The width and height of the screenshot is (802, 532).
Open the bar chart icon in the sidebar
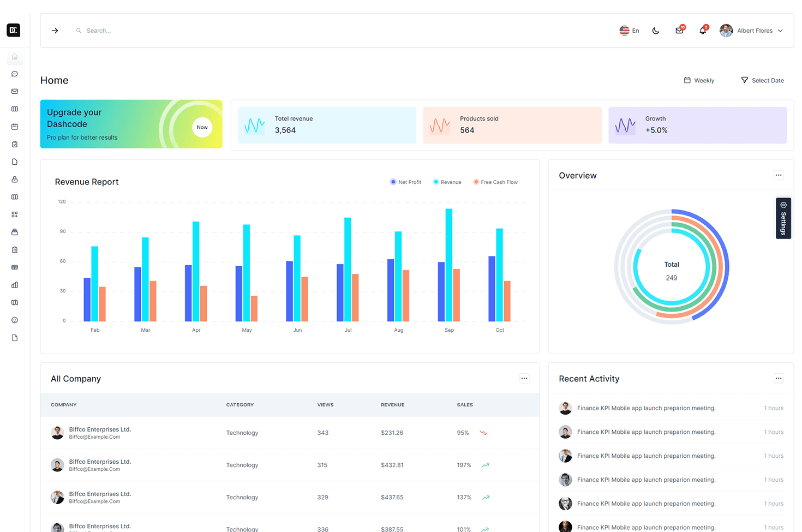(x=15, y=285)
